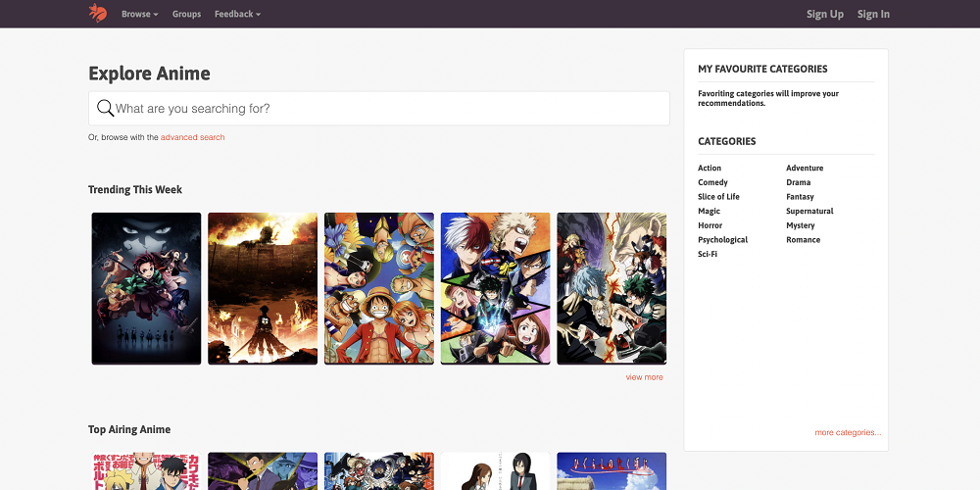Open the Browse dropdown menu
The height and width of the screenshot is (490, 980).
tap(139, 15)
